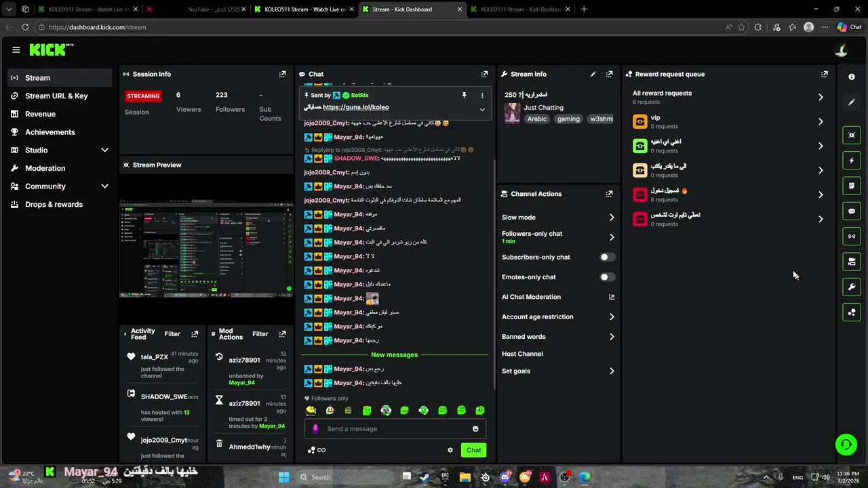Viewport: 868px width, 488px height.
Task: Open Moderation in sidebar
Action: [x=60, y=168]
